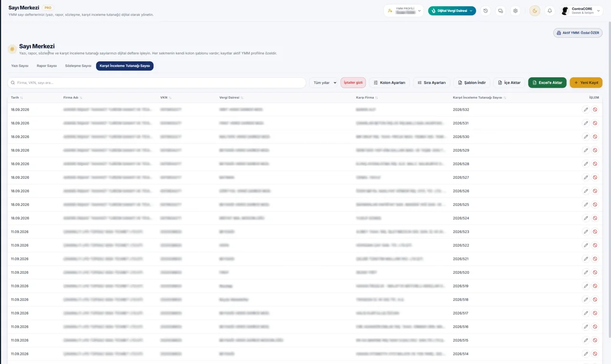Edit record 2026/520 pencil icon
The width and height of the screenshot is (611, 364).
586,272
